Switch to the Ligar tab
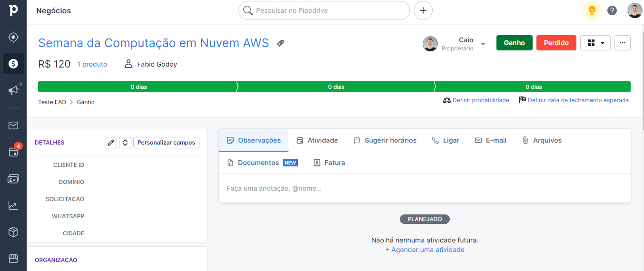The image size is (644, 271). [x=446, y=140]
